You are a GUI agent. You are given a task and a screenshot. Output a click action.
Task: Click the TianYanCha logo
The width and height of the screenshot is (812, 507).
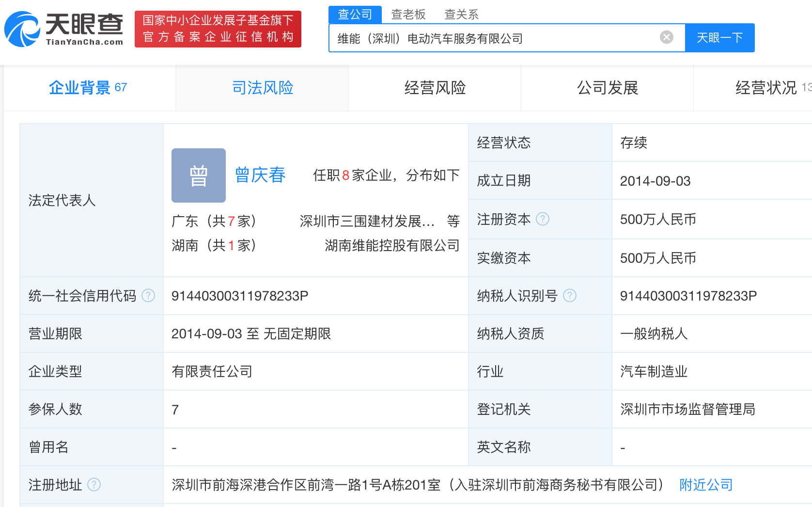pos(64,29)
